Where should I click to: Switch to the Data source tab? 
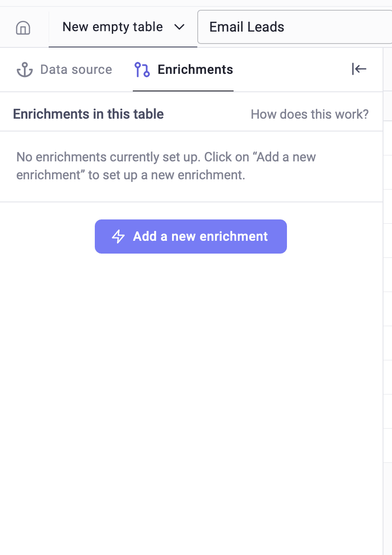tap(76, 70)
